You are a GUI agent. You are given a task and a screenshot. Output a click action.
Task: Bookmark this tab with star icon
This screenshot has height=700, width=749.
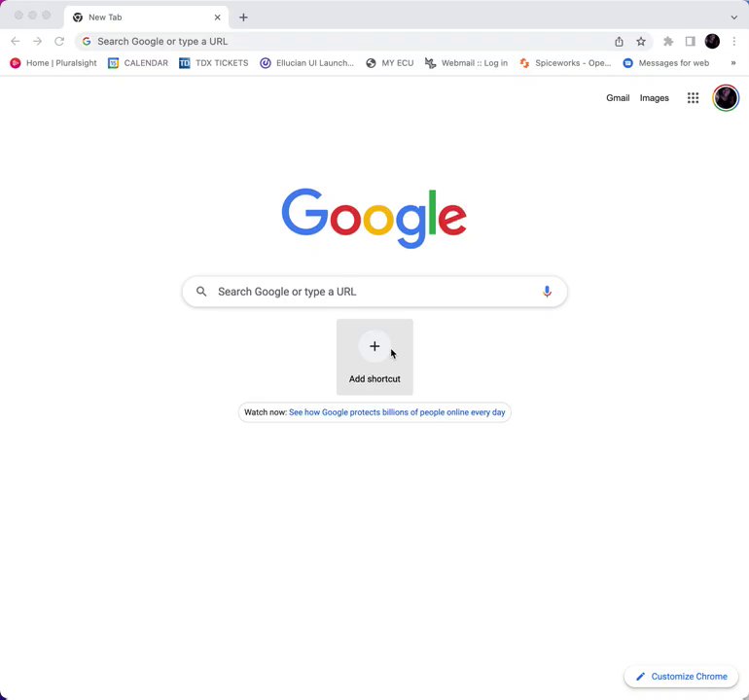[641, 42]
